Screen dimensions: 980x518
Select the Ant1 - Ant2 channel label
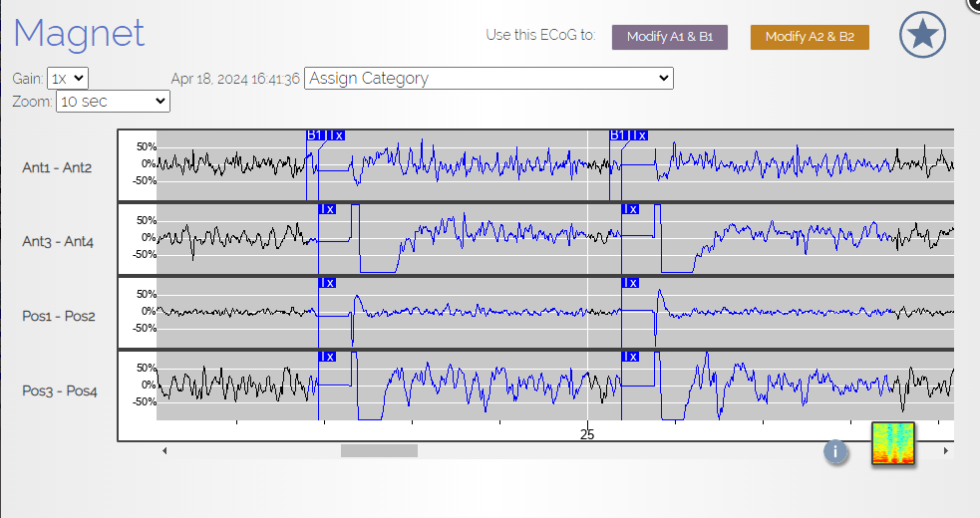tap(57, 167)
